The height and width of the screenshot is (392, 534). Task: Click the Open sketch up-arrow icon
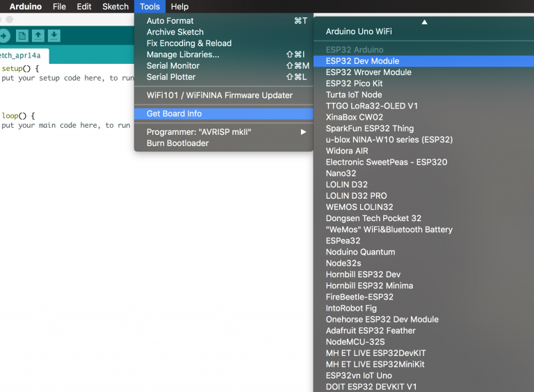(x=38, y=36)
